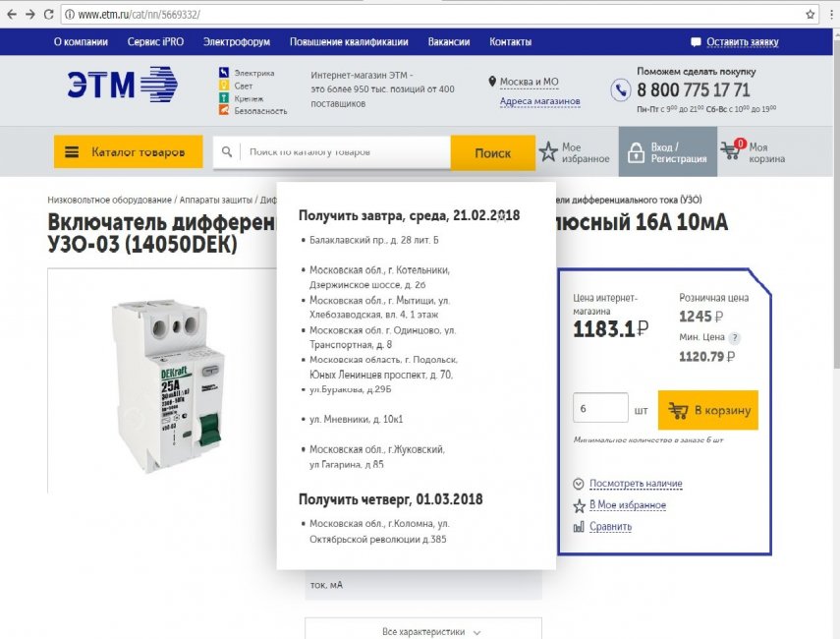Open the 'Каталог товаров' menu
The width and height of the screenshot is (840, 639).
(128, 152)
